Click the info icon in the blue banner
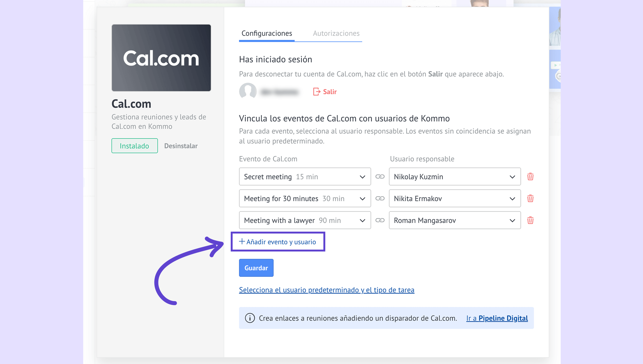This screenshot has height=364, width=643. 249,318
